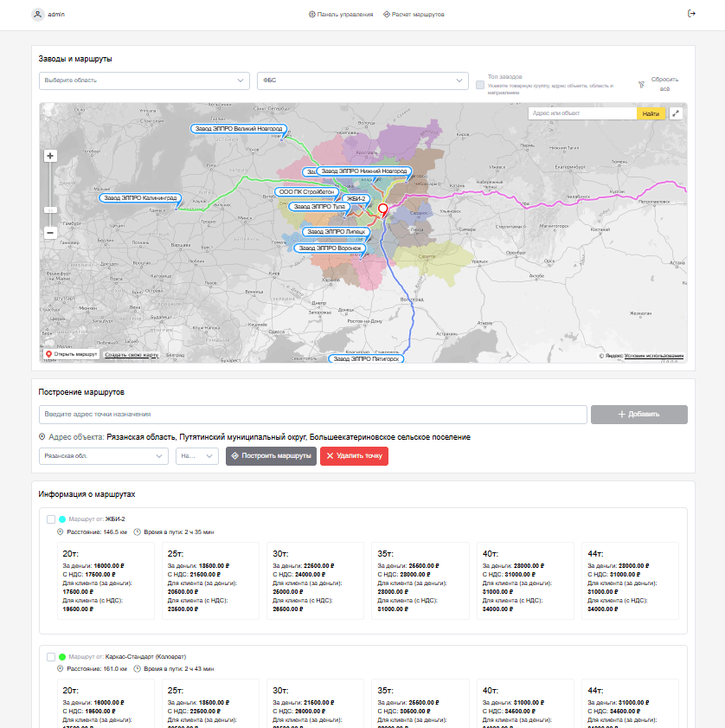Screen dimensions: 725x728
Task: Select Завод ЗЛПРО Тула marker
Action: (319, 207)
